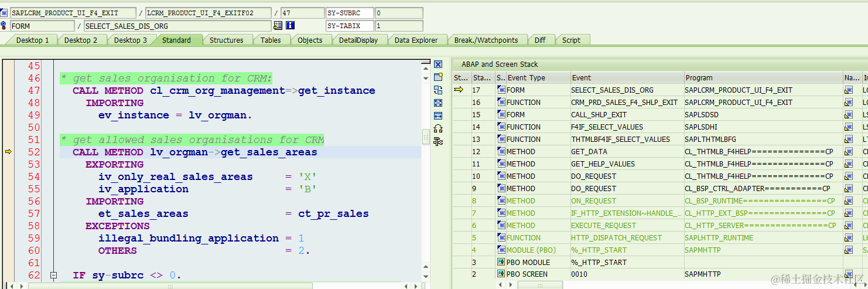The image size is (868, 289).
Task: Open the Data Explorer tab
Action: point(416,40)
